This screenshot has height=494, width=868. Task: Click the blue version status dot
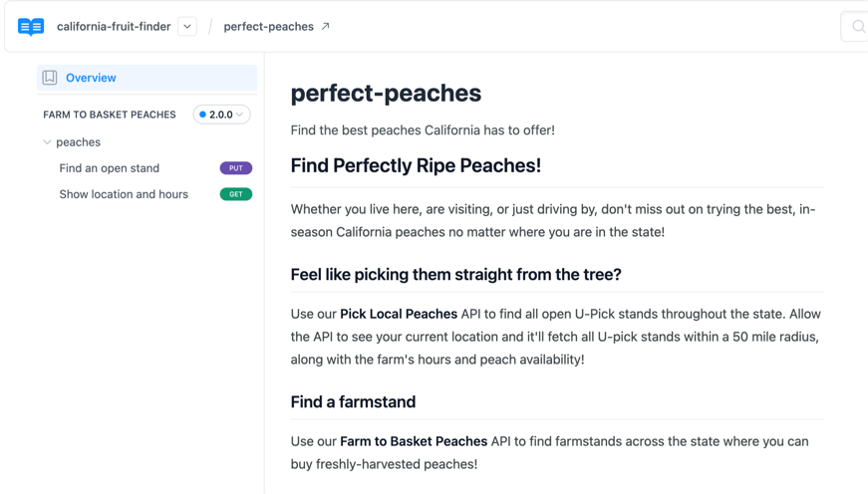(x=203, y=115)
